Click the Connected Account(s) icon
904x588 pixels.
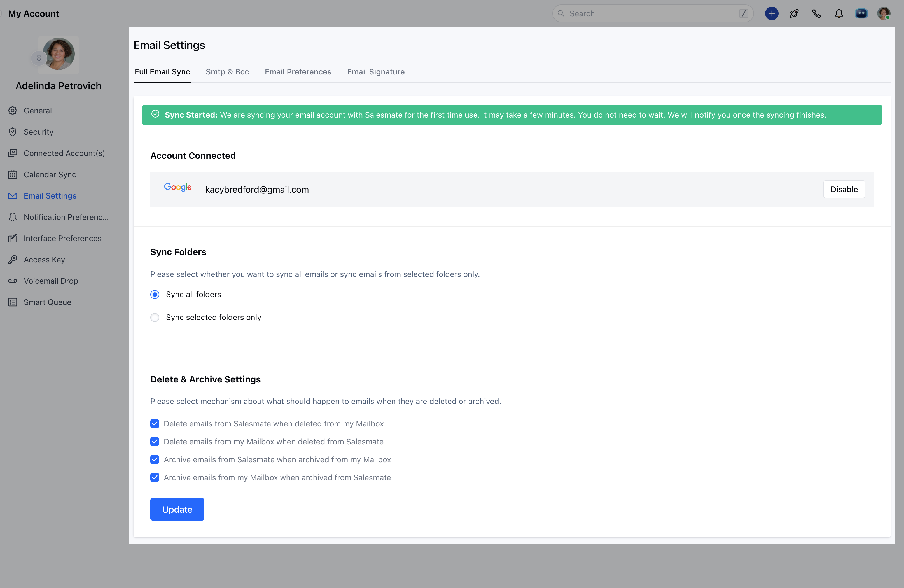point(13,153)
